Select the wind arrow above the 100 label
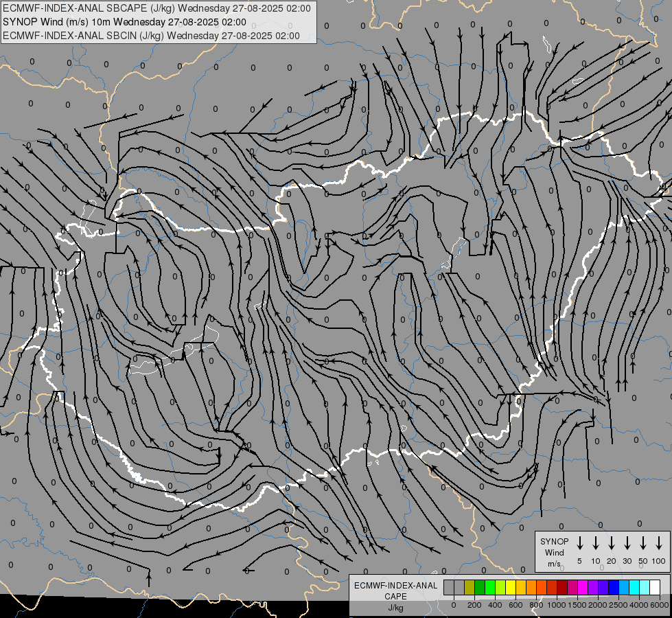Viewport: 672px width, 618px height. [x=659, y=543]
